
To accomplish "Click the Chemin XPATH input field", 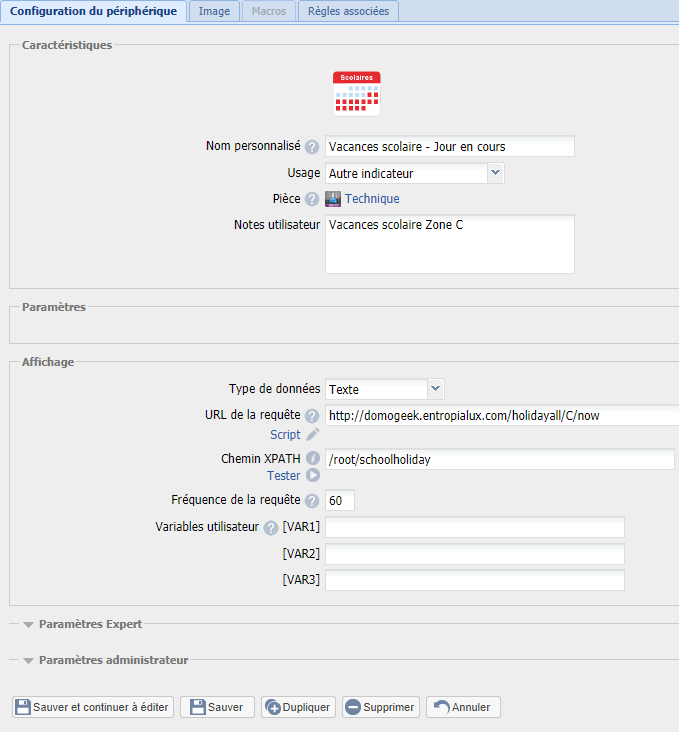I will (500, 460).
